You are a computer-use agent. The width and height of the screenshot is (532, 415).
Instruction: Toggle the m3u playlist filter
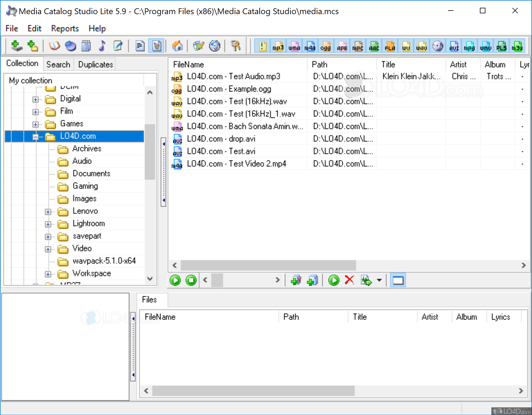point(518,46)
